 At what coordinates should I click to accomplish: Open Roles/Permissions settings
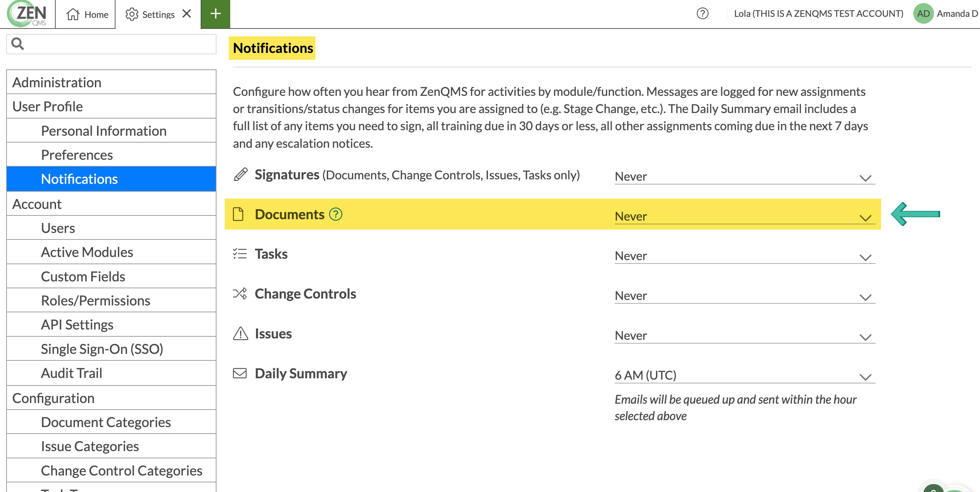(x=111, y=300)
